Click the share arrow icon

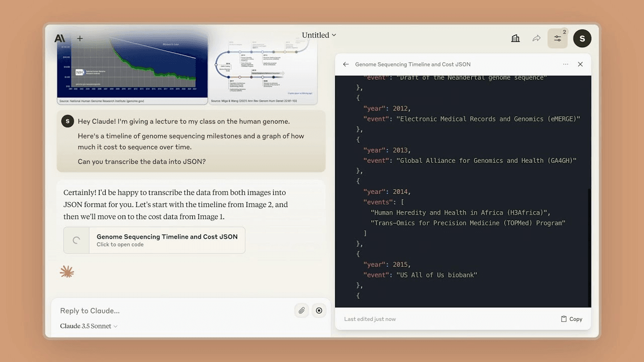click(x=536, y=39)
